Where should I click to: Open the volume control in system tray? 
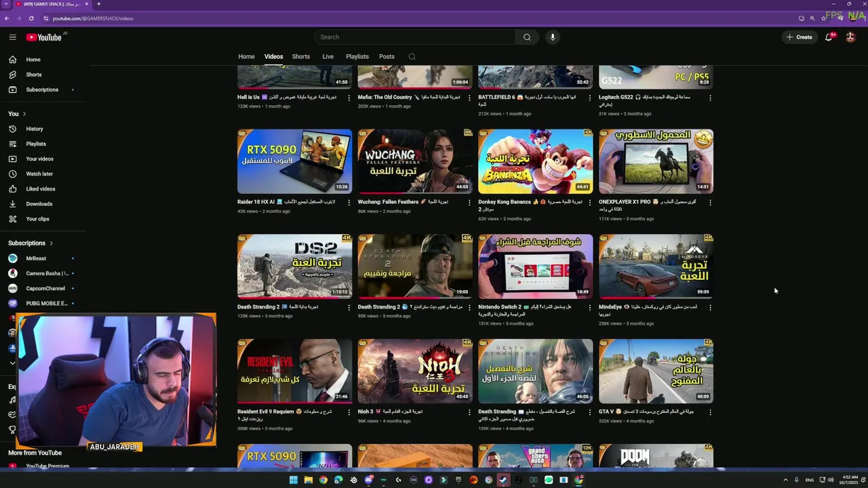831,480
